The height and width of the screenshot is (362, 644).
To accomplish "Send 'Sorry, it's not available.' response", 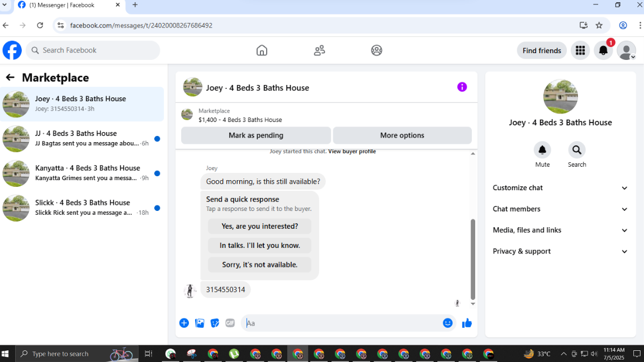I will 259,265.
